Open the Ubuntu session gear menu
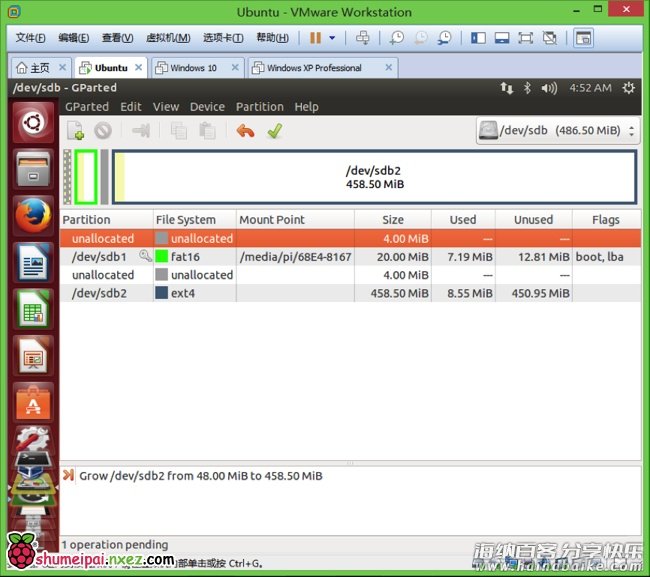The height and width of the screenshot is (577, 650). 628,88
